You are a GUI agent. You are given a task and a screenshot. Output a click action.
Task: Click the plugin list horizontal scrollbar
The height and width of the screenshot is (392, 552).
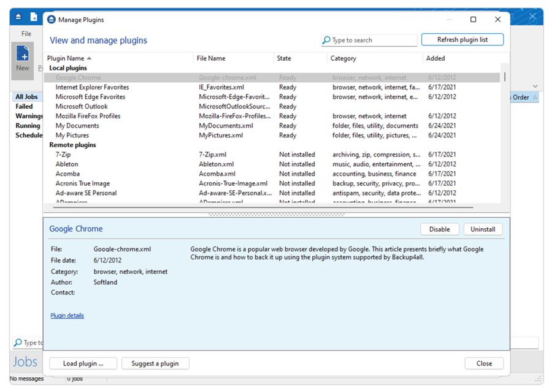(x=263, y=207)
